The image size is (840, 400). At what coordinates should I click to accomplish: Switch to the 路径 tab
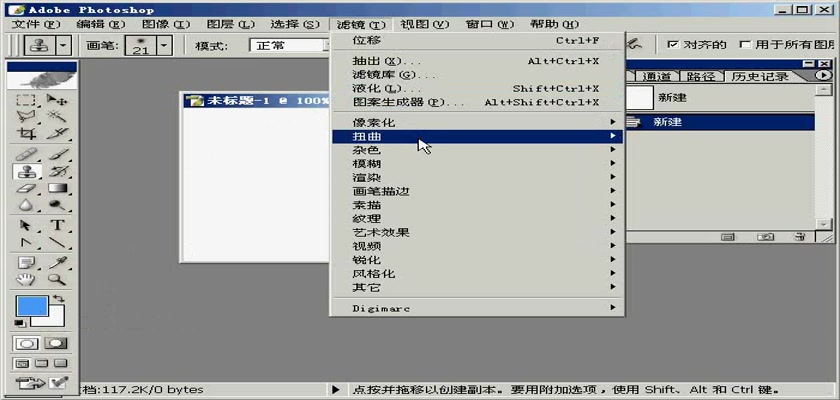pyautogui.click(x=701, y=77)
